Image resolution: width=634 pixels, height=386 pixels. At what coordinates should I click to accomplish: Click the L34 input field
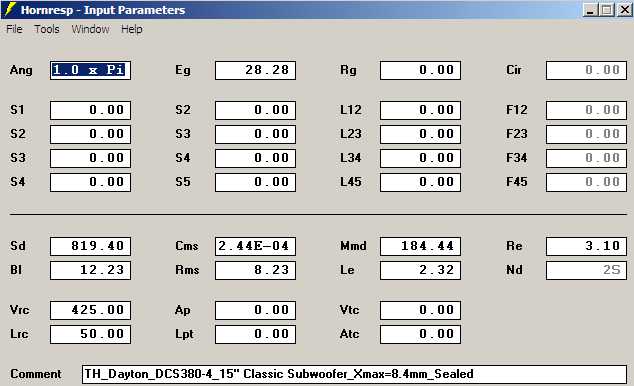coord(421,158)
